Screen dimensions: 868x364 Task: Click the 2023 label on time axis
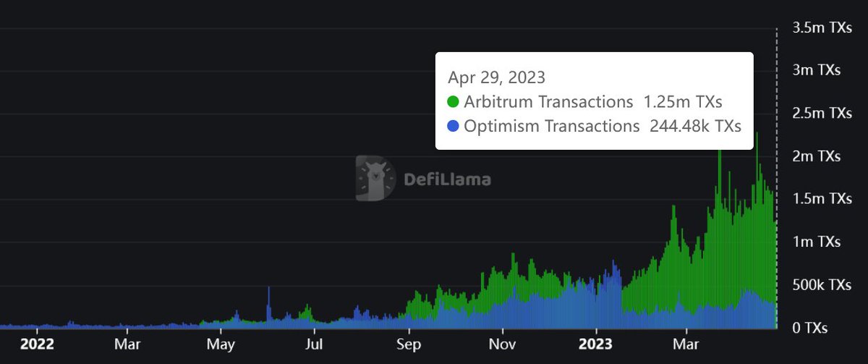pyautogui.click(x=597, y=344)
